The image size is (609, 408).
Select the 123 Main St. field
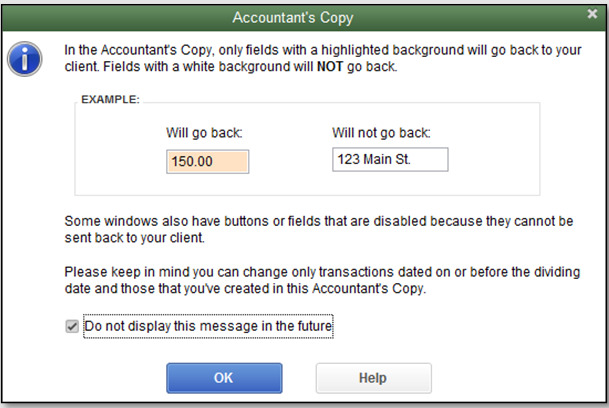390,159
